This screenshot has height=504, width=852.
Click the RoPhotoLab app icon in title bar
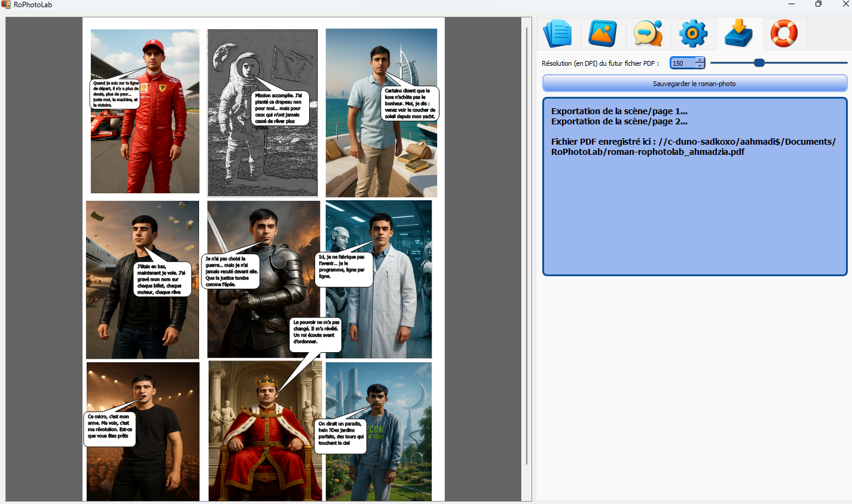point(6,5)
